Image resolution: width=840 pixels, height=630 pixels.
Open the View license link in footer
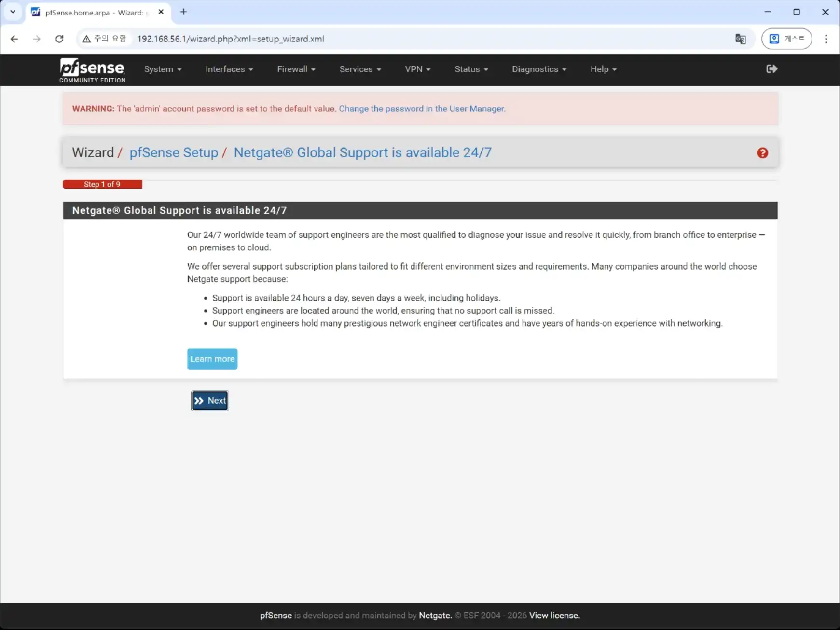(554, 616)
